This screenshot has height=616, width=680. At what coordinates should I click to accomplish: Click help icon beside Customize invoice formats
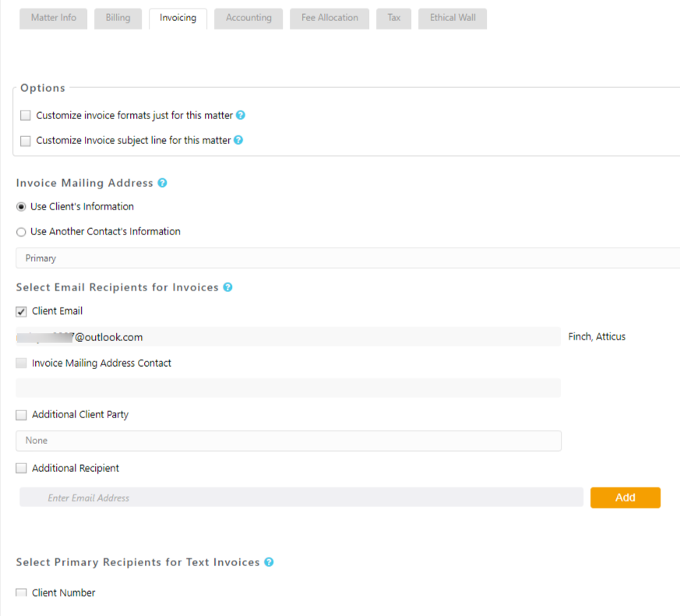241,115
